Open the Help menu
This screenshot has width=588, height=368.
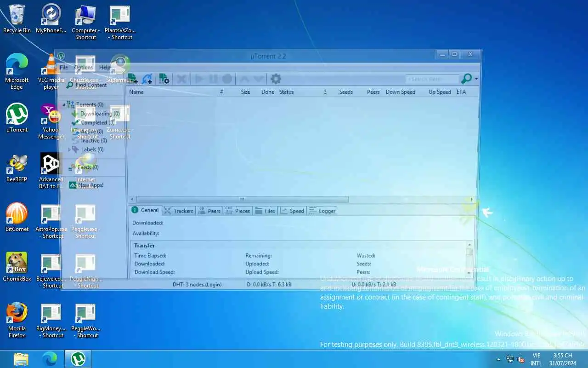[105, 67]
